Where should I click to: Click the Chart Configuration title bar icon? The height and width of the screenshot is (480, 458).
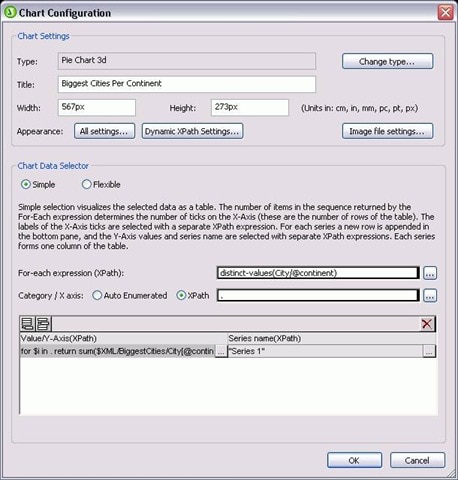click(11, 12)
